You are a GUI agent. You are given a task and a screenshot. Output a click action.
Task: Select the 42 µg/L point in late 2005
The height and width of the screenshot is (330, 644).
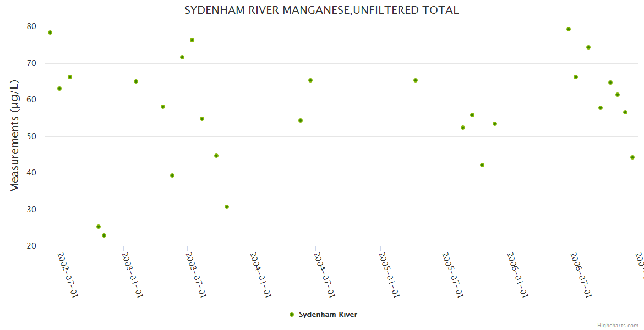tap(482, 165)
